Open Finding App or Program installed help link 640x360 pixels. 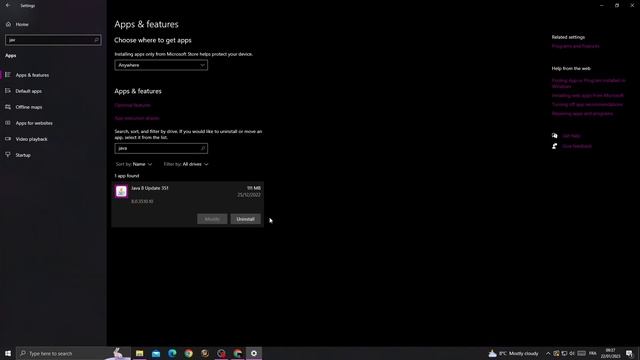[588, 83]
